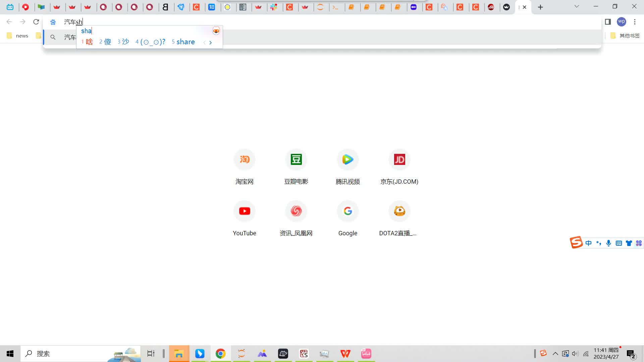Viewport: 644px width, 362px height.
Task: Choose IME candidate 5 share
Action: click(183, 42)
